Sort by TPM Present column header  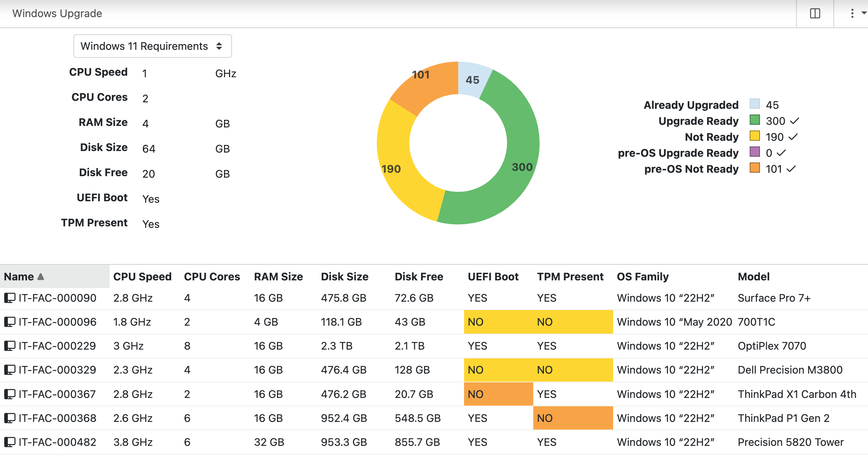[x=570, y=277]
